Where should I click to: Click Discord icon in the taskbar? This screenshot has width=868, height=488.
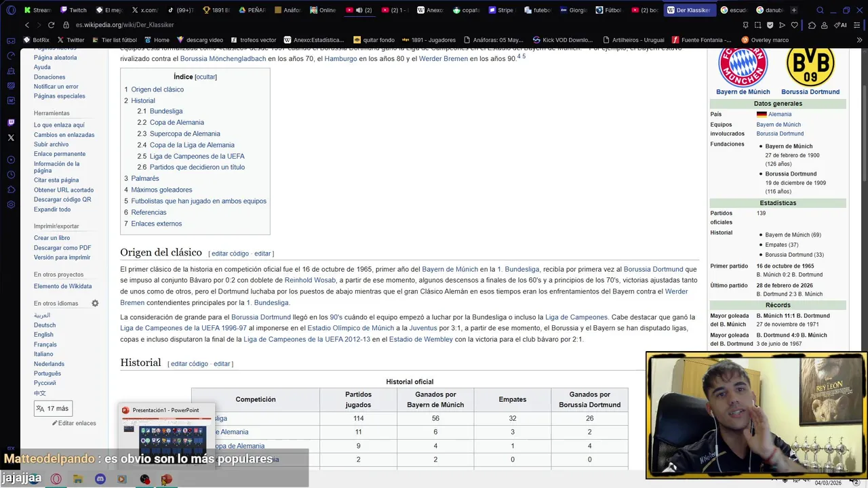tap(100, 479)
